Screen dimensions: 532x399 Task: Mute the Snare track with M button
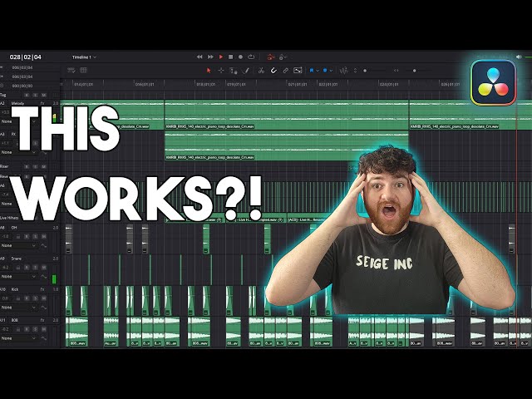pos(43,268)
